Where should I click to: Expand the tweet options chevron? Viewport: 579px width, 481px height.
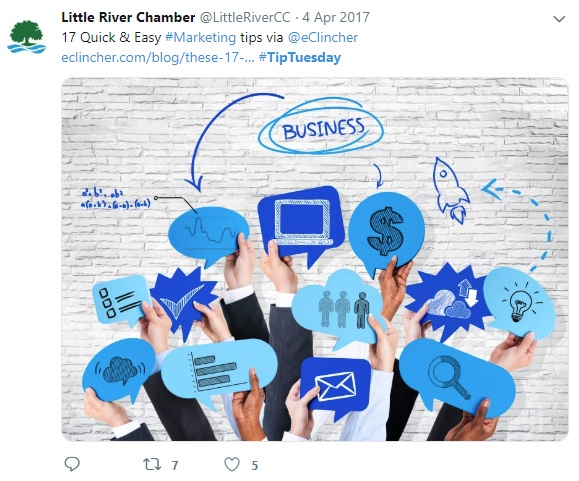coord(559,19)
